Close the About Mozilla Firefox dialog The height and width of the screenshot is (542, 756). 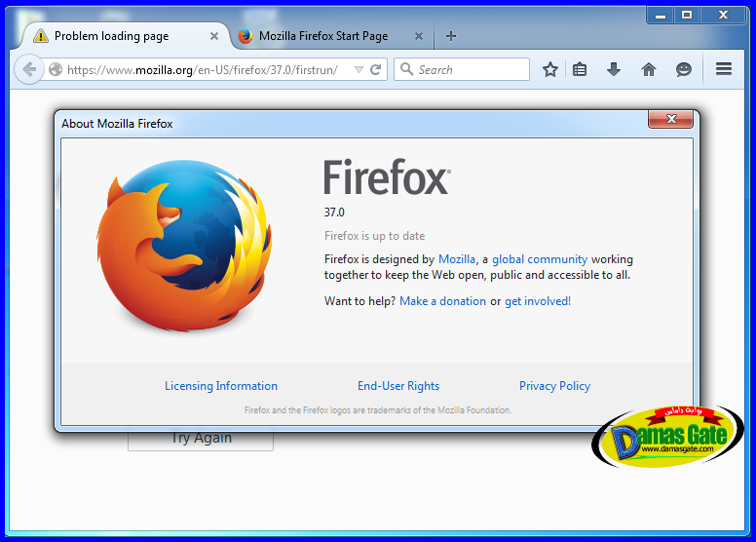click(670, 119)
